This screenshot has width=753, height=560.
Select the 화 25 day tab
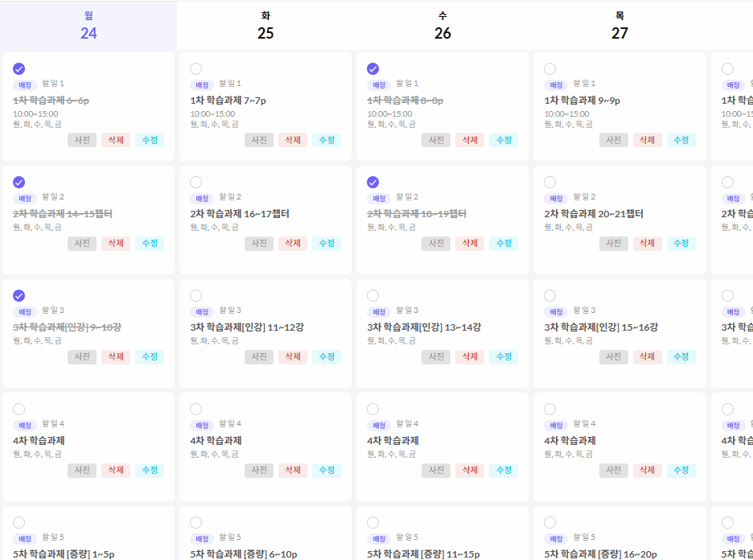coord(265,26)
